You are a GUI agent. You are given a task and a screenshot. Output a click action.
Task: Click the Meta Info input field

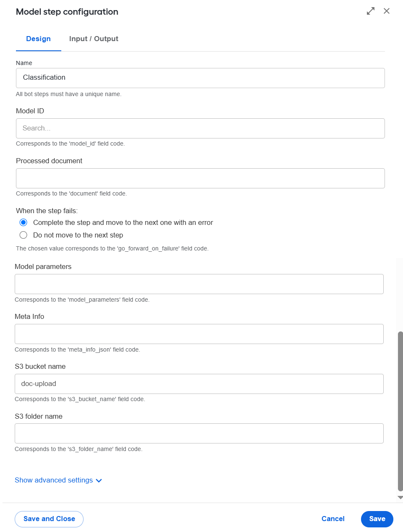(x=199, y=334)
